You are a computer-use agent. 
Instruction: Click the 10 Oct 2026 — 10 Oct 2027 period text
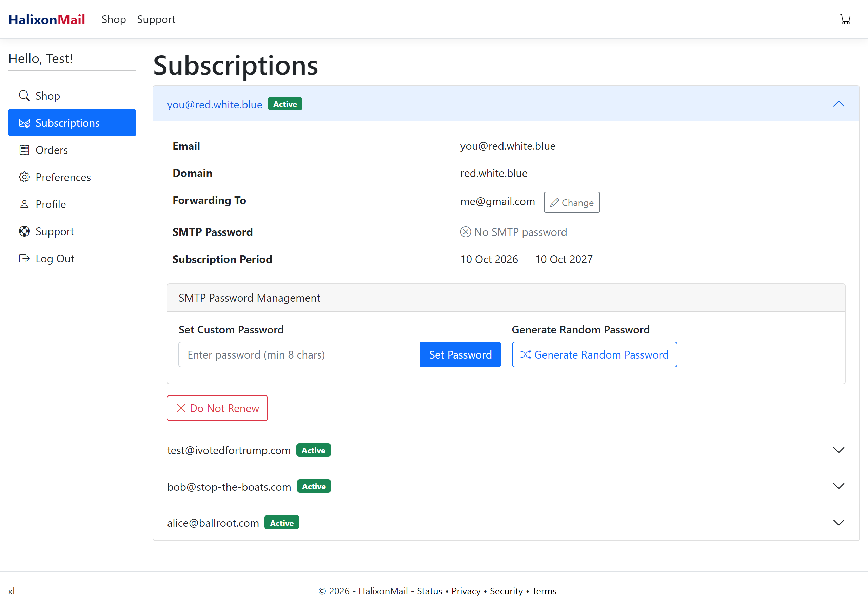[526, 259]
